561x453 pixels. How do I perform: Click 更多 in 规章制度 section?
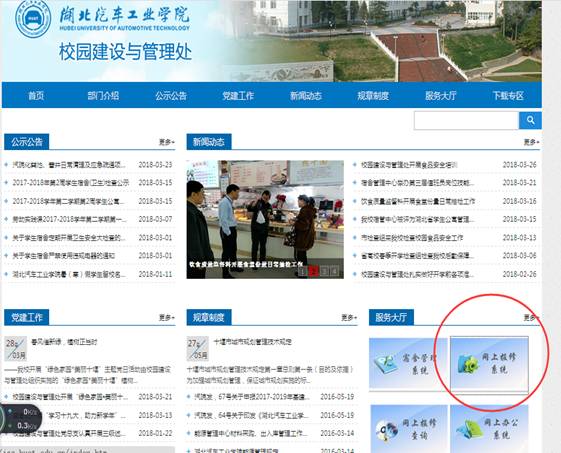[349, 317]
